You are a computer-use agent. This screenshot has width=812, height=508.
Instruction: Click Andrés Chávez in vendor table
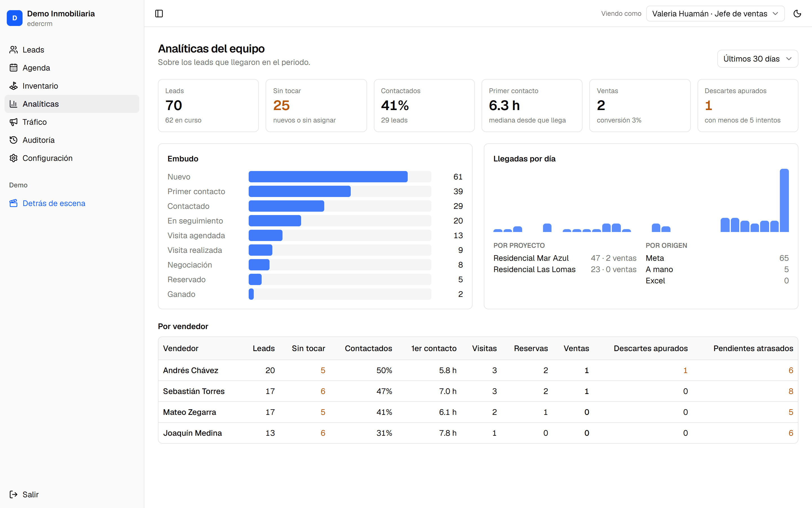(190, 370)
